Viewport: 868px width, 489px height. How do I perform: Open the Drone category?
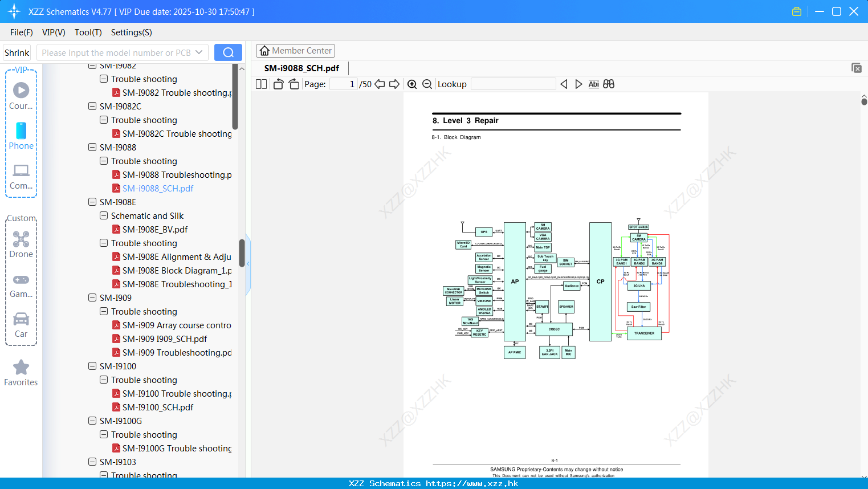[21, 244]
